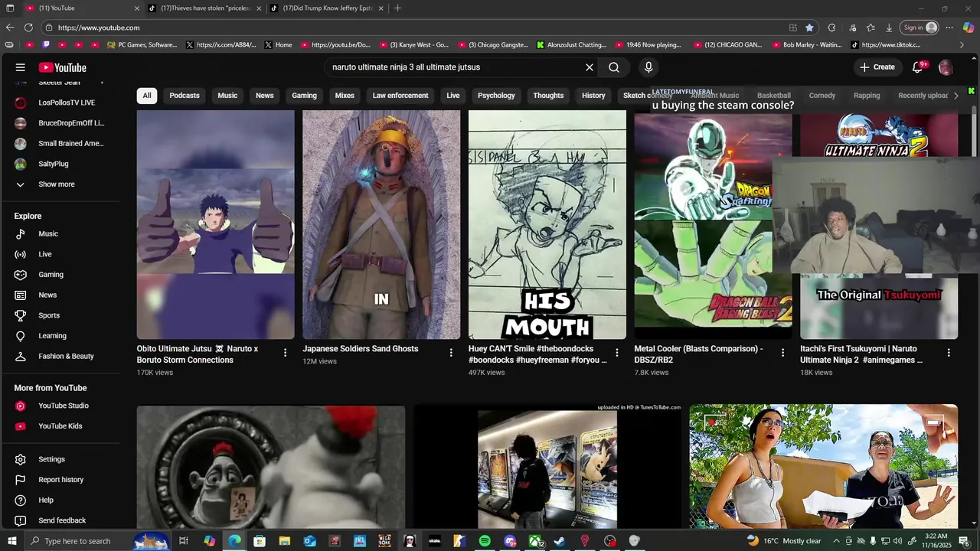The height and width of the screenshot is (551, 980).
Task: Start voice search with microphone
Action: point(648,67)
